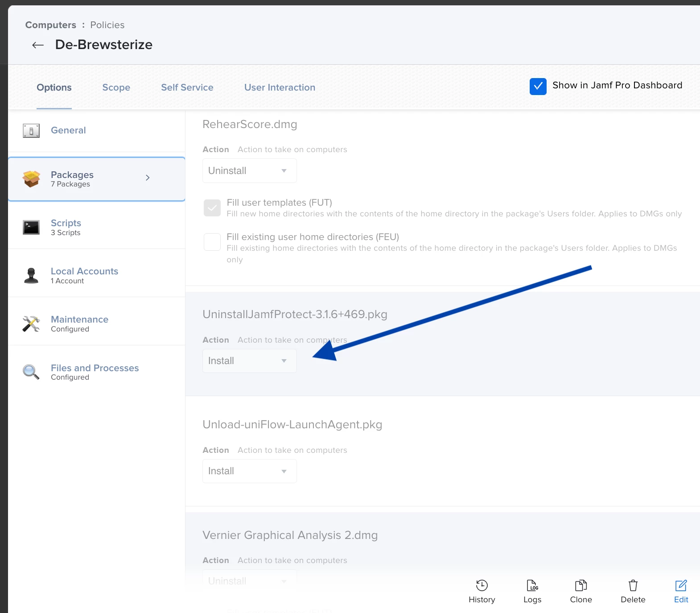Open UninstallJamfProtect package Install dropdown
This screenshot has width=700, height=613.
point(250,361)
